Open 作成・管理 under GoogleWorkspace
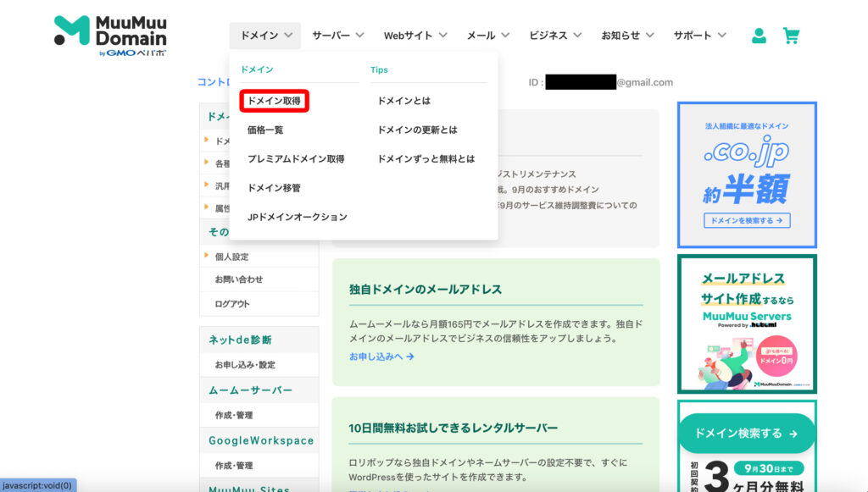 click(x=234, y=466)
